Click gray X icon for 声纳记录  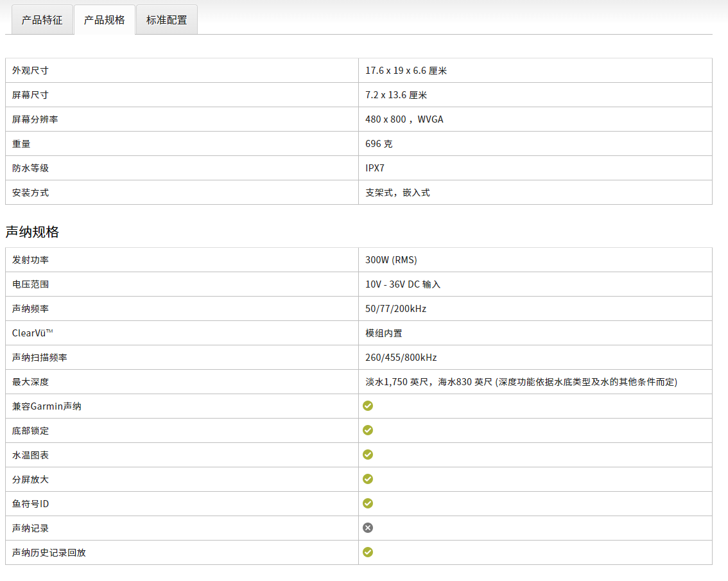coord(368,528)
